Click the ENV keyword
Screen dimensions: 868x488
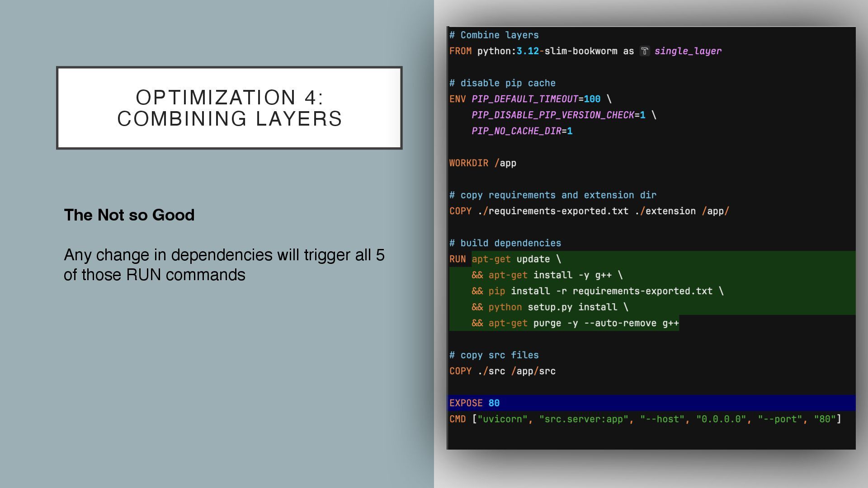[x=458, y=99]
